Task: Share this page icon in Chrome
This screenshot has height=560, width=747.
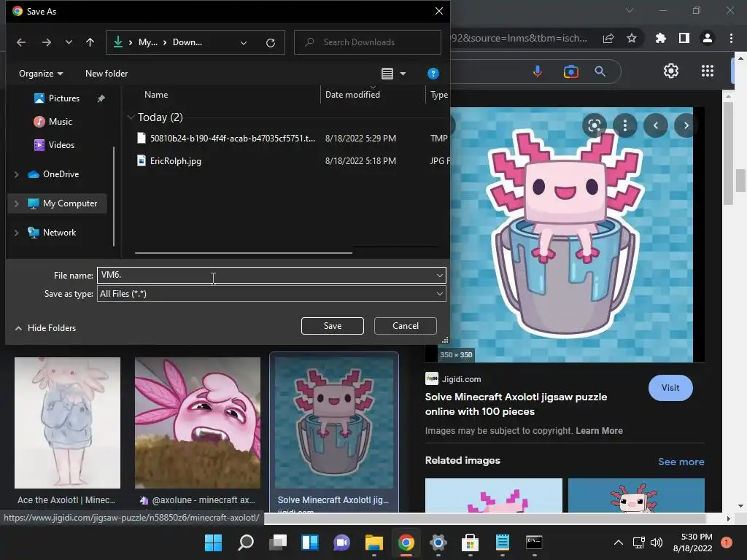Action: point(608,38)
